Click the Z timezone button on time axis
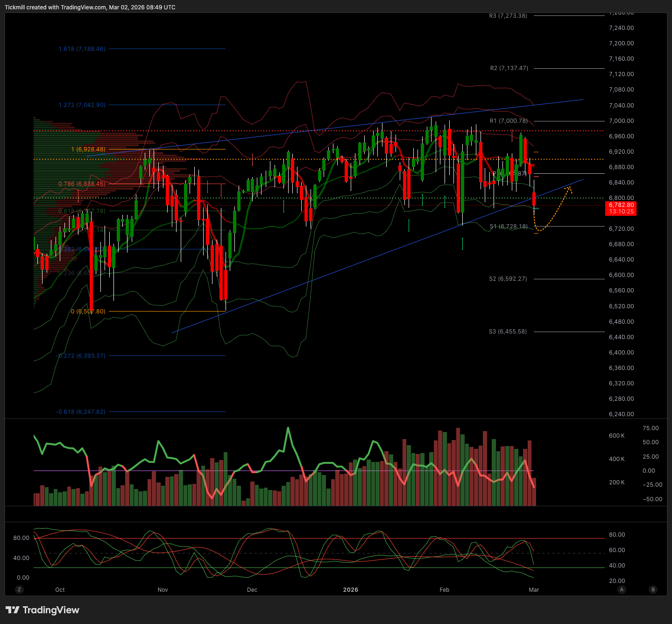 click(x=19, y=589)
